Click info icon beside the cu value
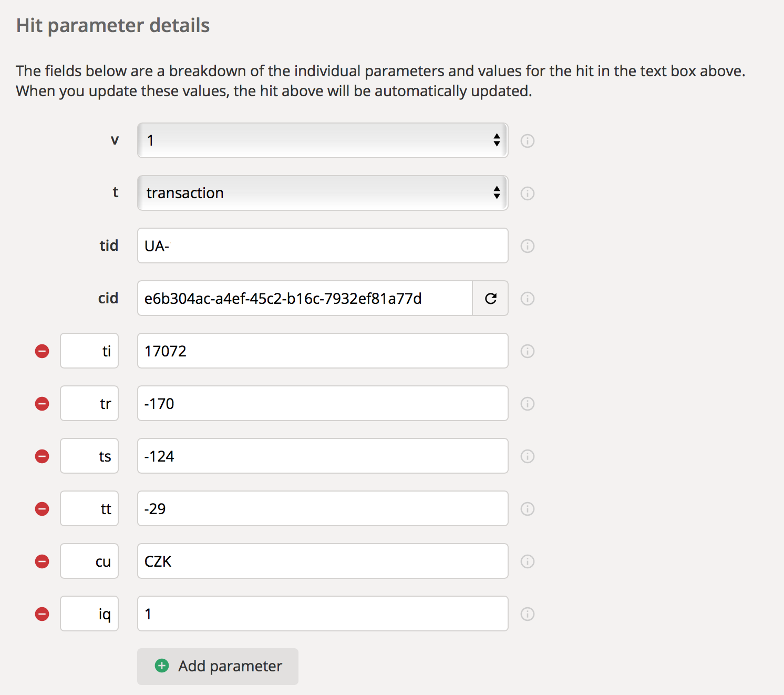The width and height of the screenshot is (784, 695). point(528,561)
